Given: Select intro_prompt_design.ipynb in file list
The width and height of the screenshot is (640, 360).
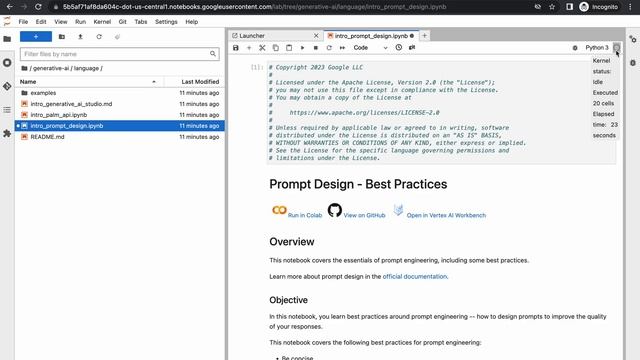Looking at the screenshot, I should pyautogui.click(x=120, y=126).
